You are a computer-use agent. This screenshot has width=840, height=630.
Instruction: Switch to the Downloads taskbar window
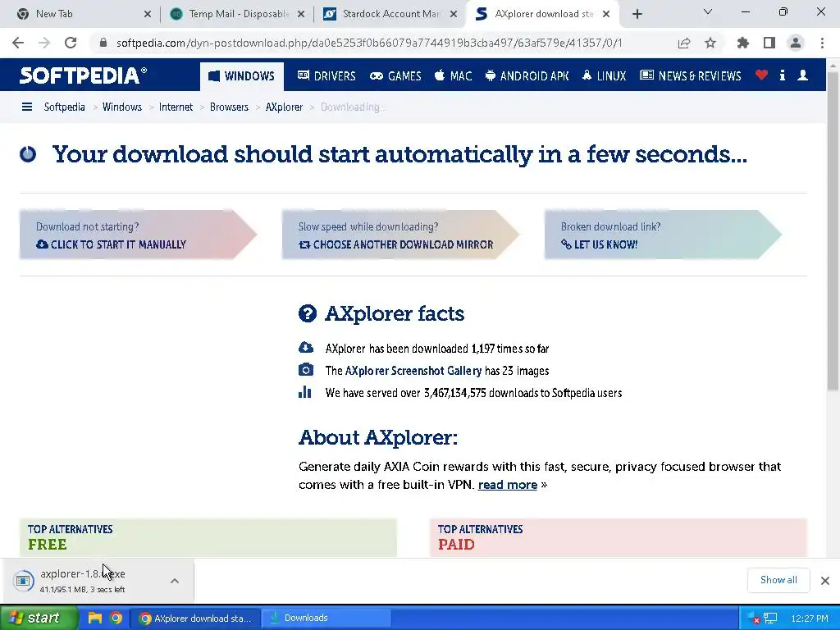(x=326, y=619)
